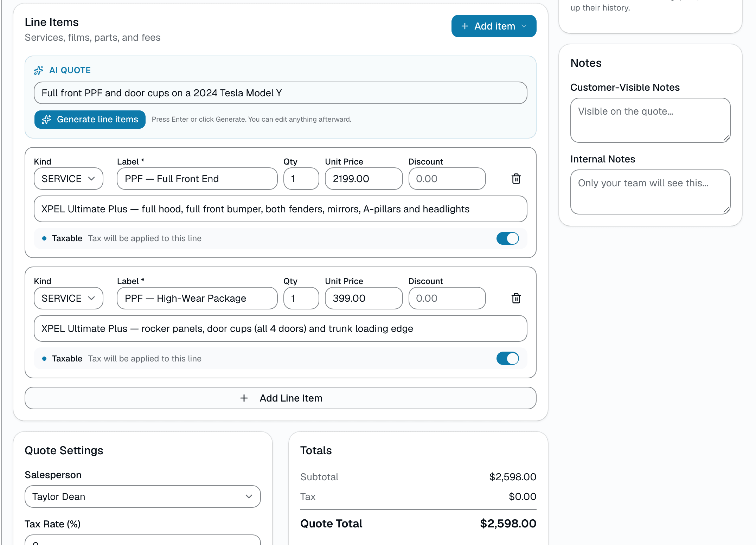This screenshot has height=545, width=756.
Task: Click Discount field on High-Wear Package line
Action: click(x=447, y=298)
